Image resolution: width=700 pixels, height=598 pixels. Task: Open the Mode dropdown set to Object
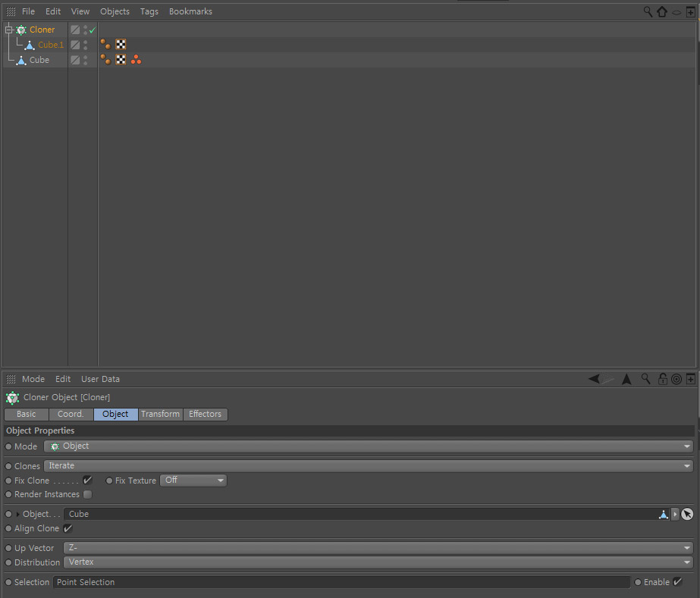369,446
